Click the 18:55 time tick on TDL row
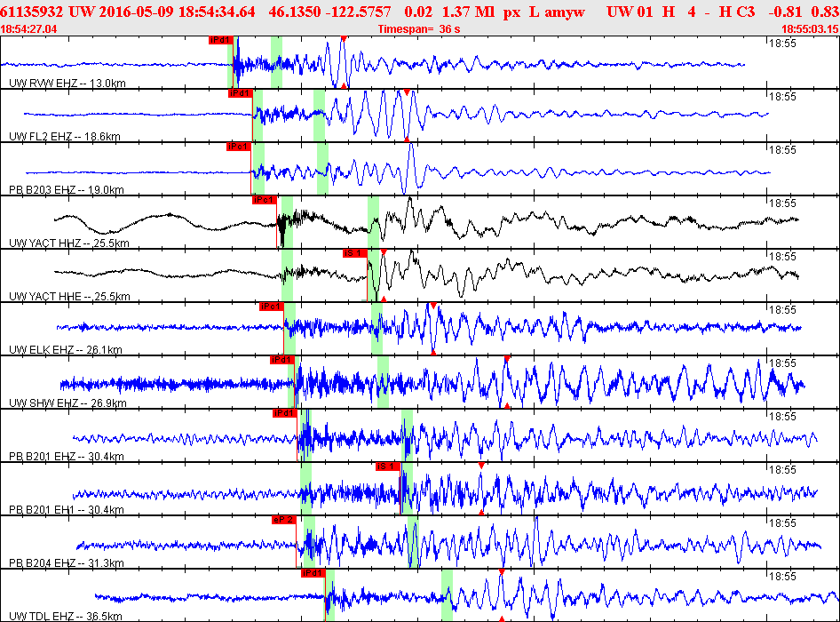 click(x=782, y=577)
